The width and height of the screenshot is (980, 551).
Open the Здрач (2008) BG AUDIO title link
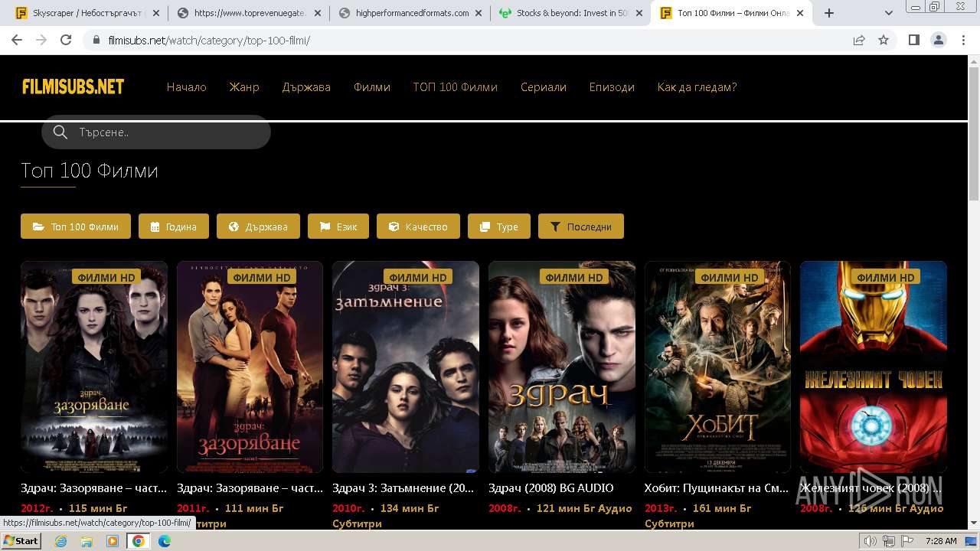(551, 487)
